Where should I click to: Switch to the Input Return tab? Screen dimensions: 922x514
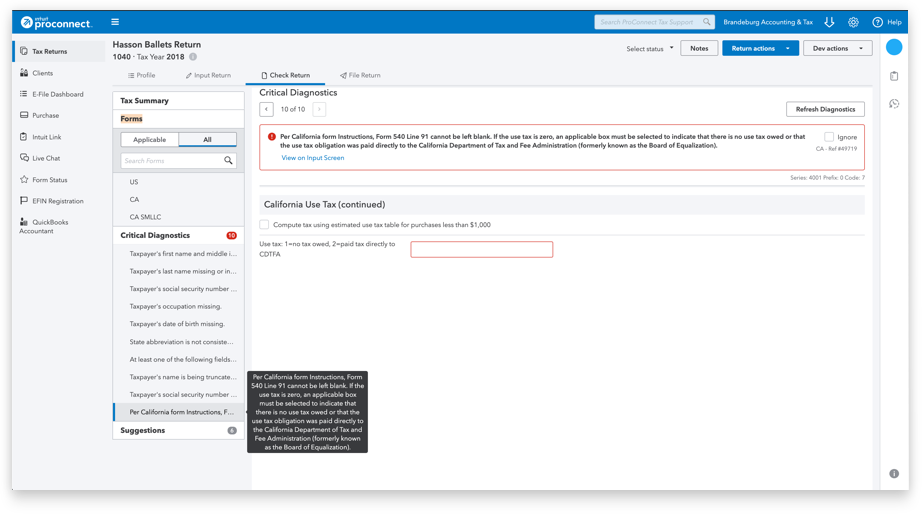tap(208, 75)
